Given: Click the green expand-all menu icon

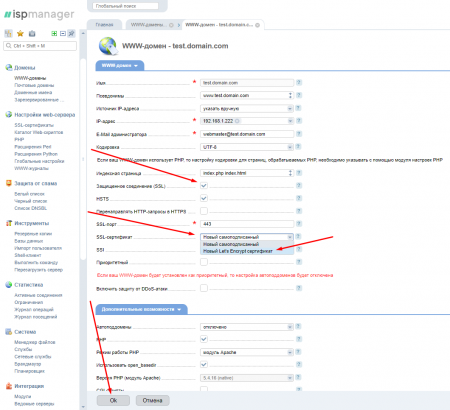Looking at the screenshot, I should pos(54,33).
